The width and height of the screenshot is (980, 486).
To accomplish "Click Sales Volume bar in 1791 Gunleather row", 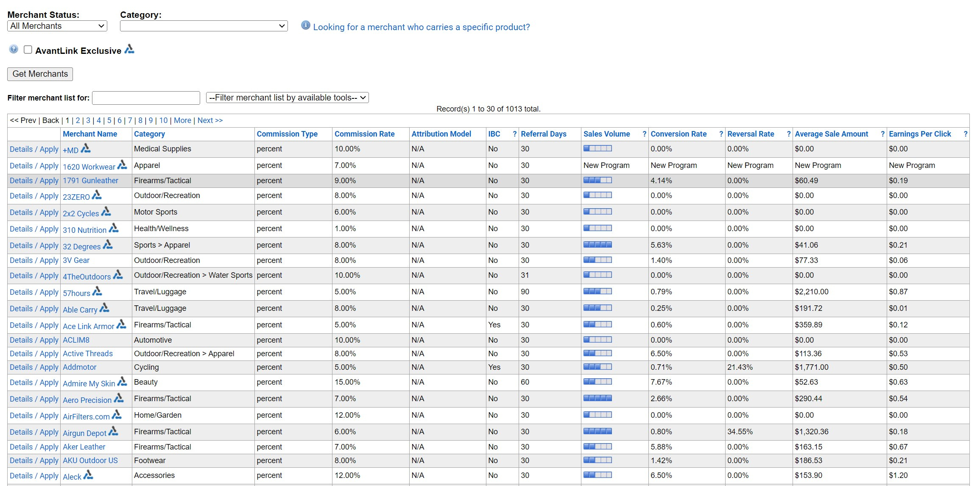I will point(597,180).
